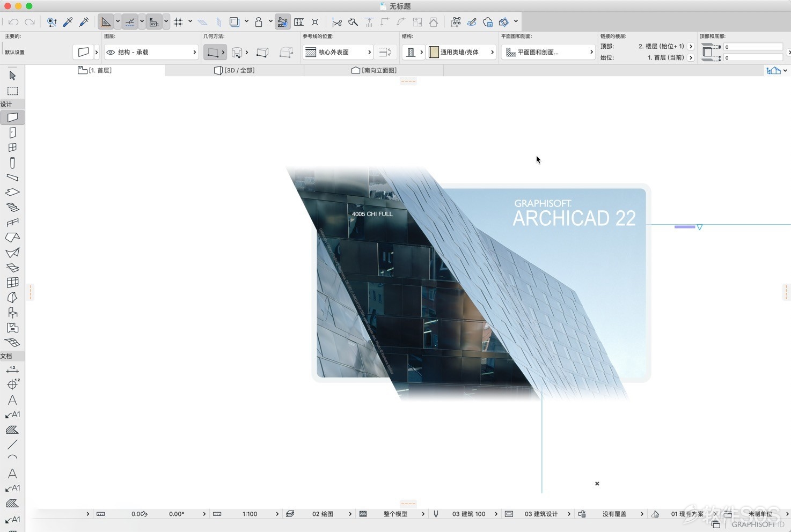Click top offset input field

753,47
